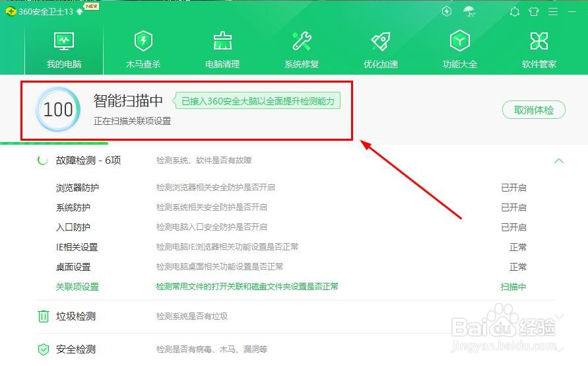
Task: Open the main menu hamburger icon
Action: 553,12
